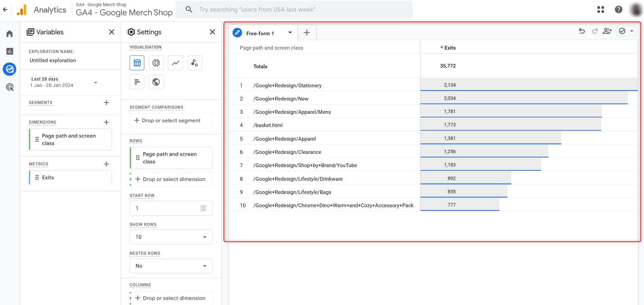Click Drop or select dimension under Columns
This screenshot has height=305, width=644.
(x=171, y=298)
